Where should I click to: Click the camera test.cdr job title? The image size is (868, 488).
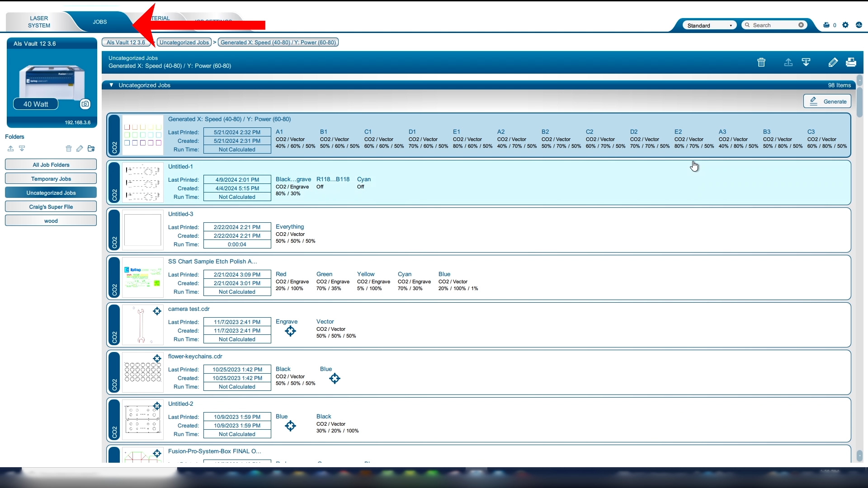click(x=189, y=309)
